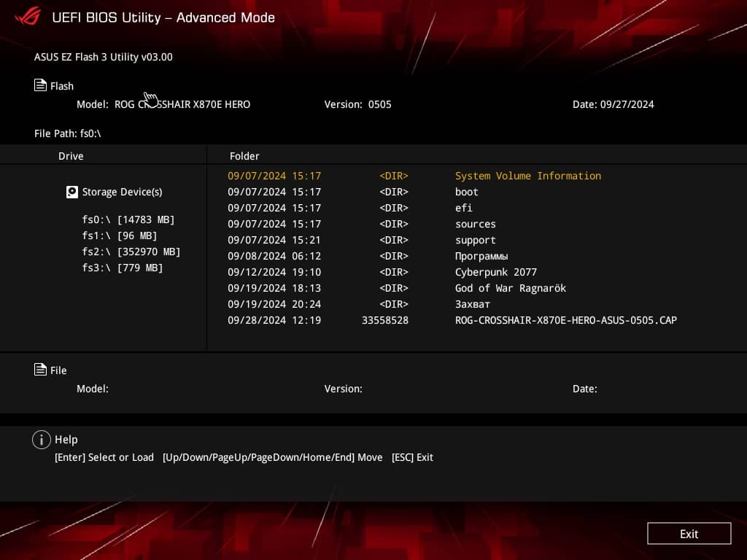The height and width of the screenshot is (560, 747).
Task: Click the Up/Down/PageUp/PageDown Move hint
Action: click(x=273, y=457)
